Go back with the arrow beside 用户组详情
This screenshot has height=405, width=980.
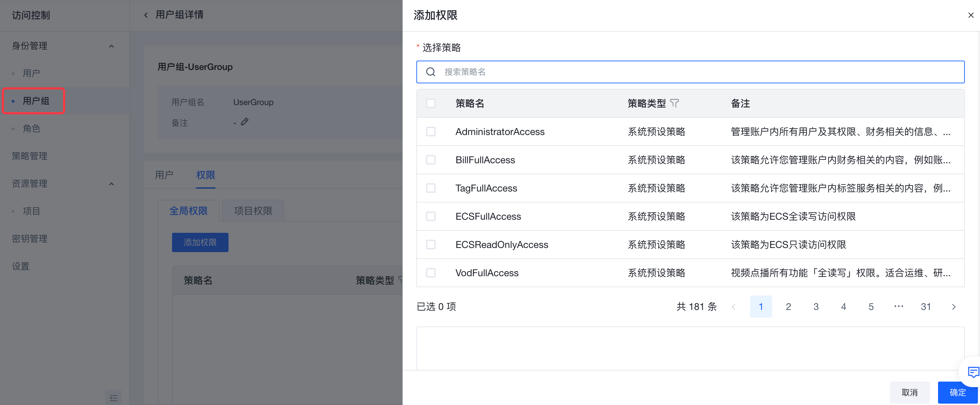(x=146, y=15)
